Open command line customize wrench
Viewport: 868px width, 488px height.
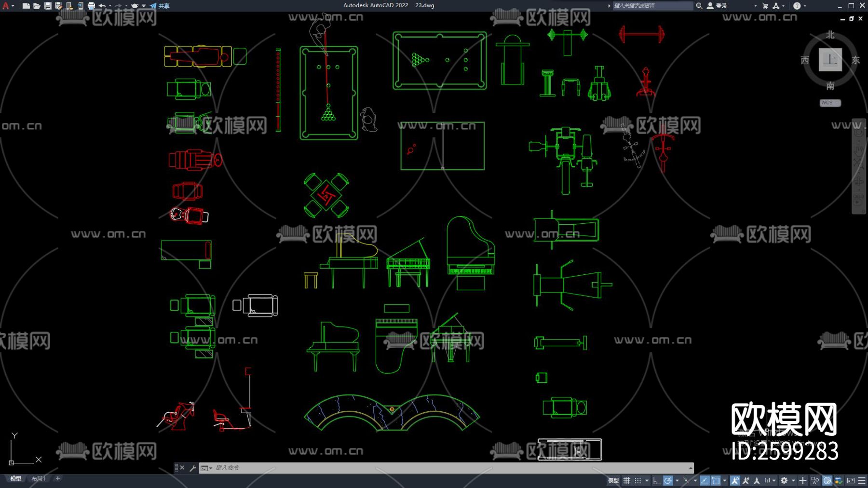pyautogui.click(x=192, y=468)
